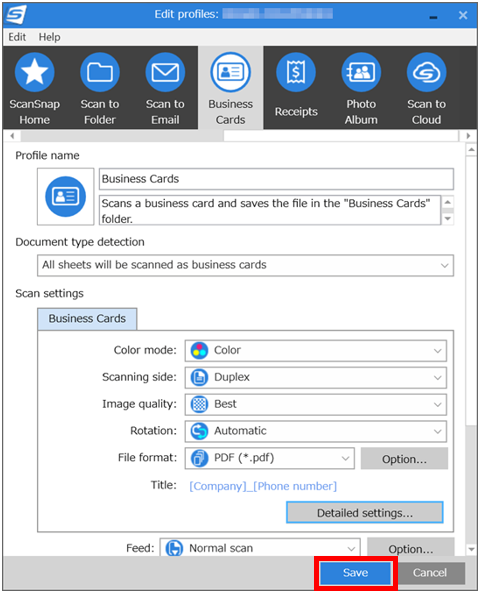This screenshot has height=594, width=480.
Task: Click the profile icon image next to profile name
Action: coord(66,197)
